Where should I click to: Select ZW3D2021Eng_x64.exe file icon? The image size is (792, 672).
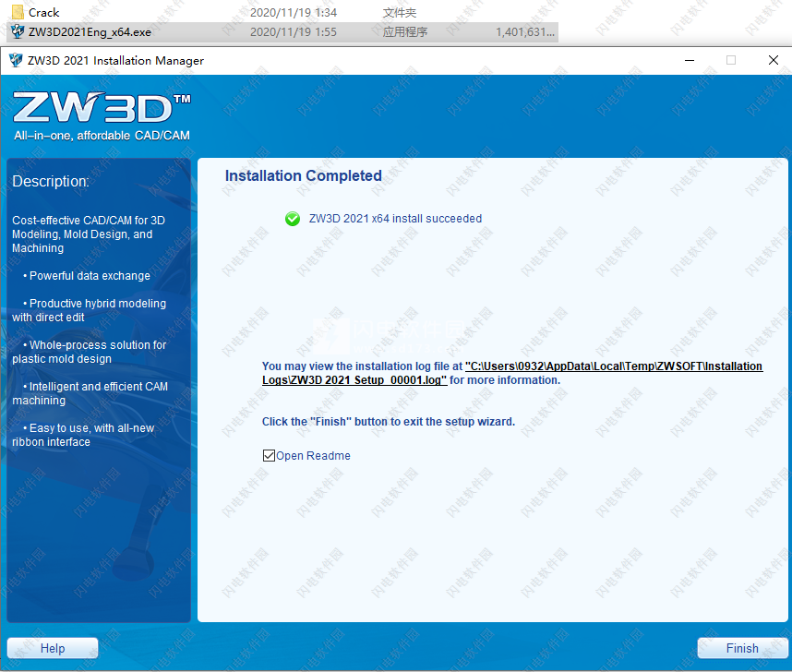pyautogui.click(x=18, y=31)
